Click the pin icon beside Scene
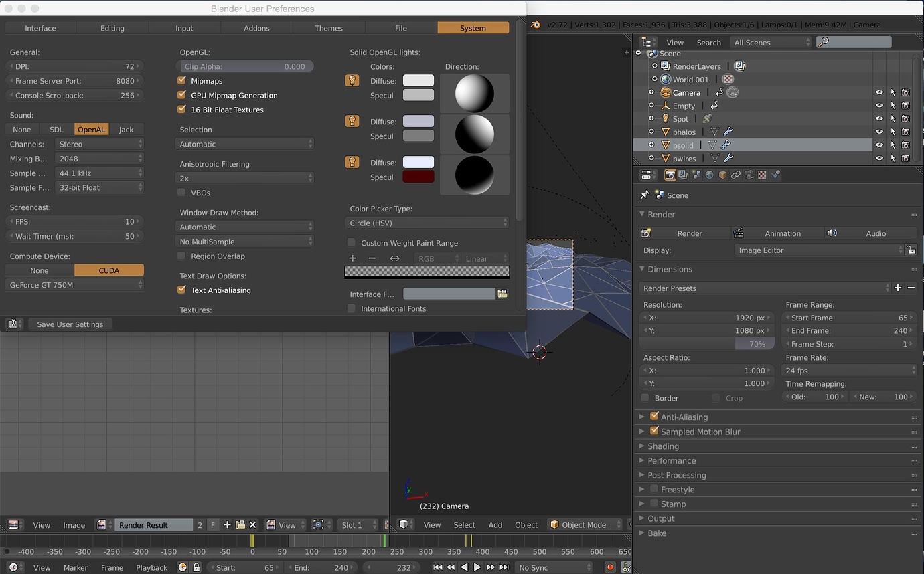Viewport: 924px width, 574px height. click(645, 195)
